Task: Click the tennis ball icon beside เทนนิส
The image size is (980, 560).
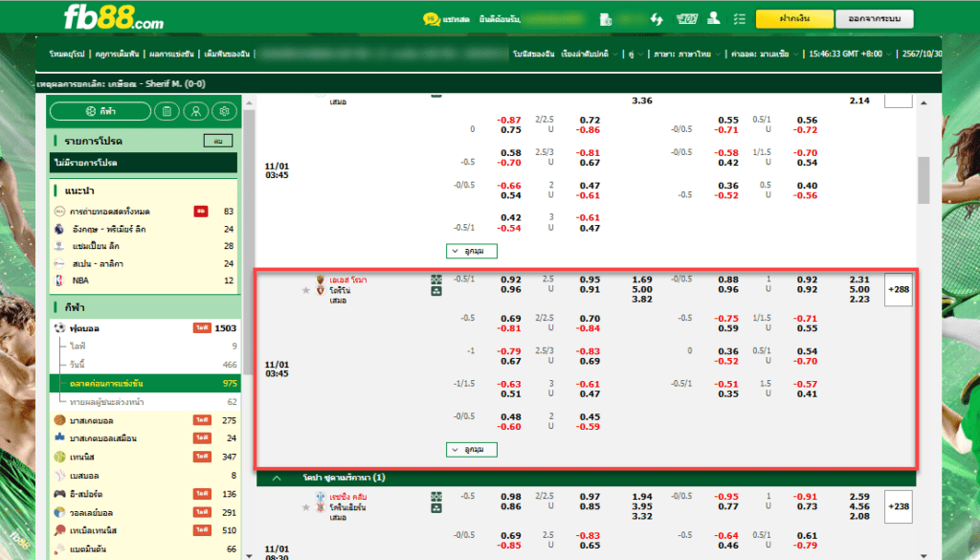Action: (x=59, y=457)
